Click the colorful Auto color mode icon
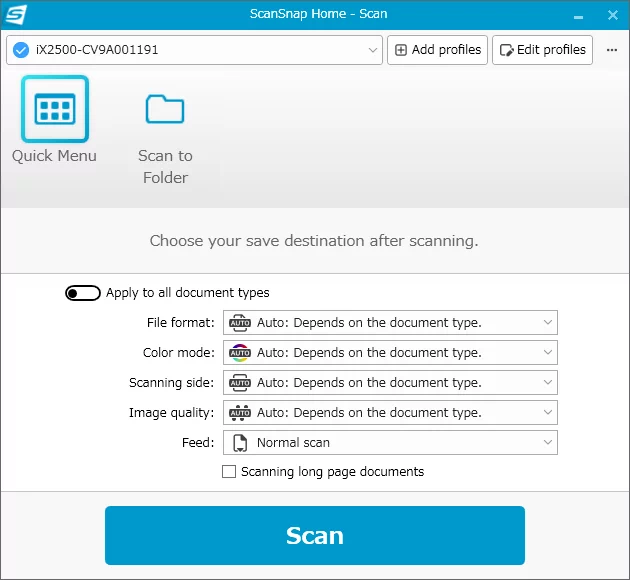Viewport: 630px width, 580px height. coord(240,353)
